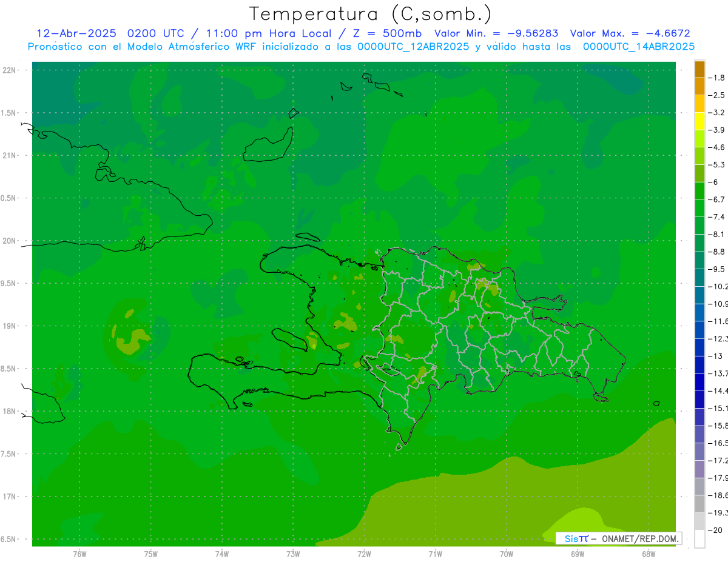Click the "74W" longitude axis label
Image resolution: width=728 pixels, height=562 pixels.
[x=222, y=554]
